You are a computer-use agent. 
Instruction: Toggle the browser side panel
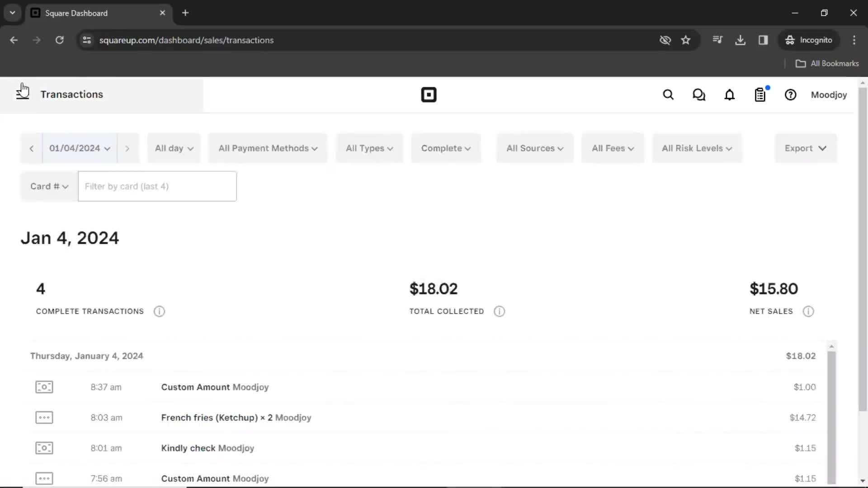pyautogui.click(x=763, y=40)
